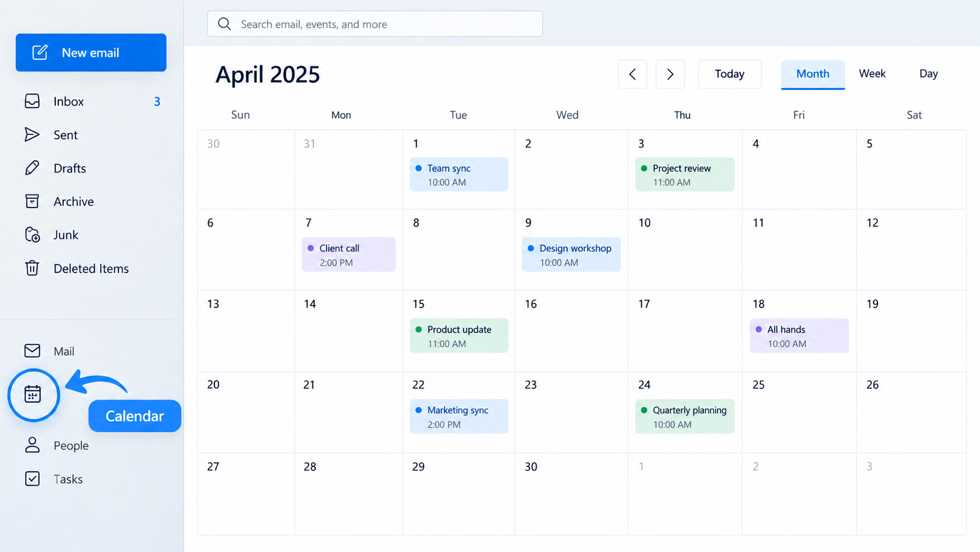Select the Deleted Items label
The image size is (980, 552).
pos(91,269)
